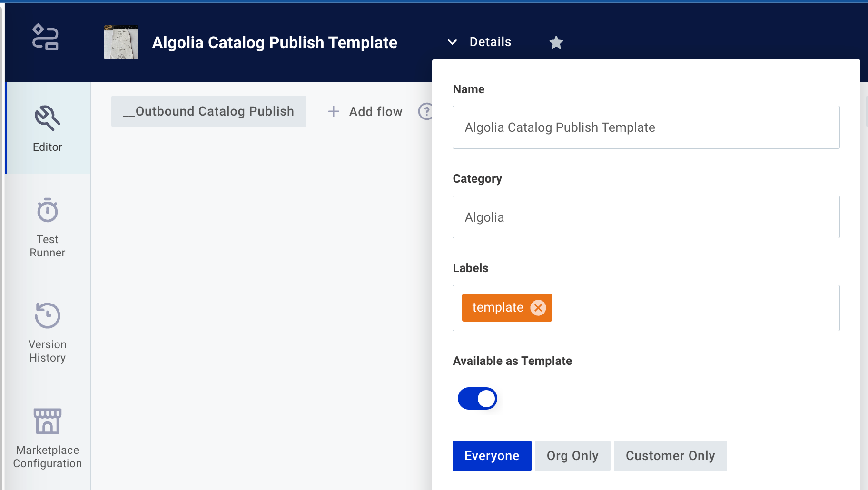Select Customer Only visibility option
The width and height of the screenshot is (868, 490).
coord(670,456)
